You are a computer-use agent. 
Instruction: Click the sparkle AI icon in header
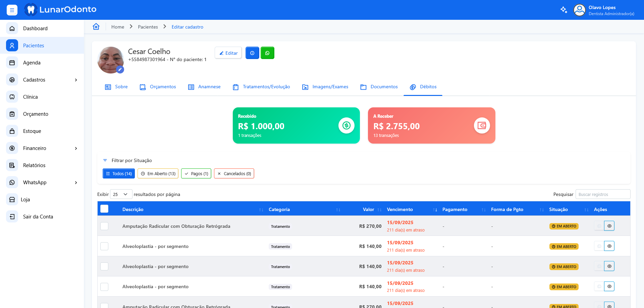564,10
